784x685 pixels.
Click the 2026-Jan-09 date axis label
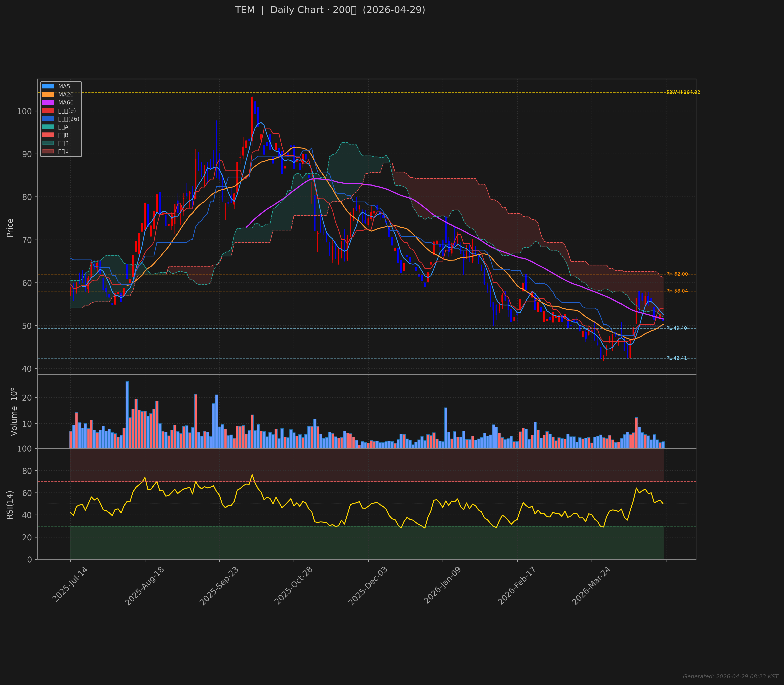[x=442, y=586]
